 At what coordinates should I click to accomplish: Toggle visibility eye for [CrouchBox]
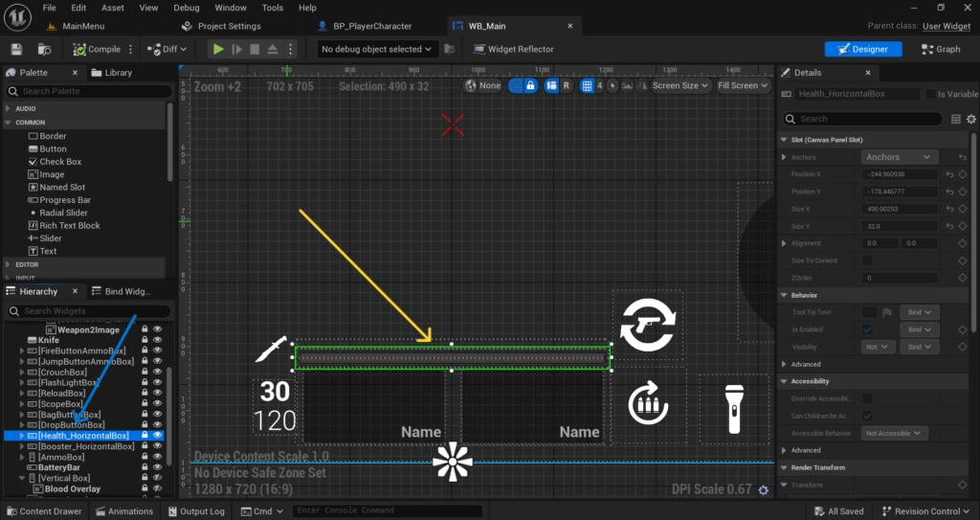158,373
